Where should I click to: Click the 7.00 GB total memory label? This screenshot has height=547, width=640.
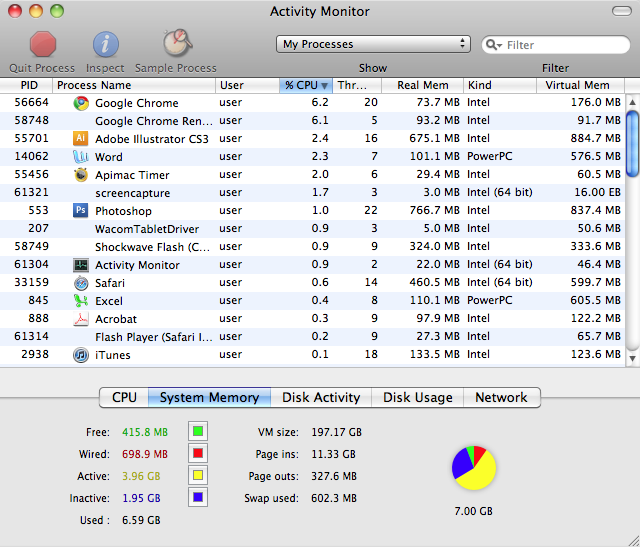(473, 511)
